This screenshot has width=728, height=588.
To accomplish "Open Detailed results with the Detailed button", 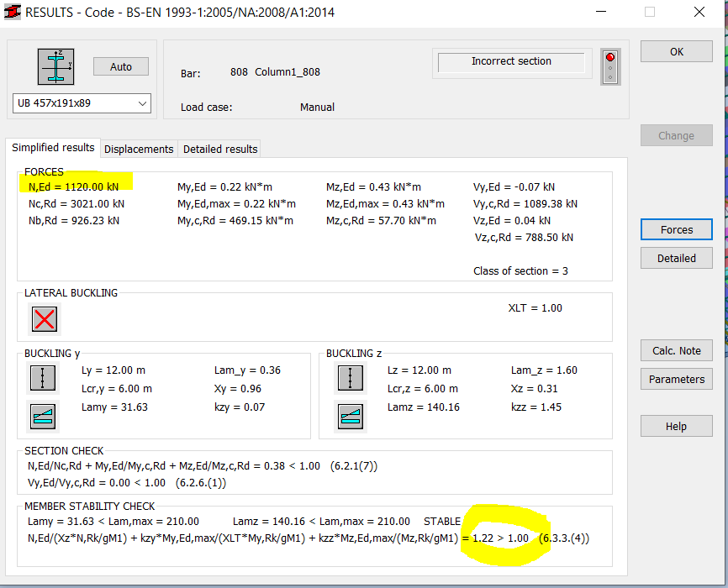I will [x=676, y=258].
